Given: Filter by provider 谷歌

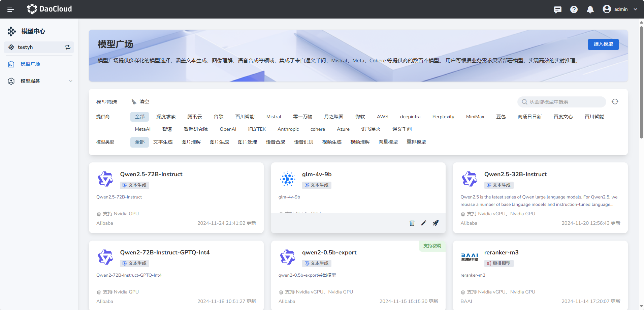Looking at the screenshot, I should tap(219, 117).
